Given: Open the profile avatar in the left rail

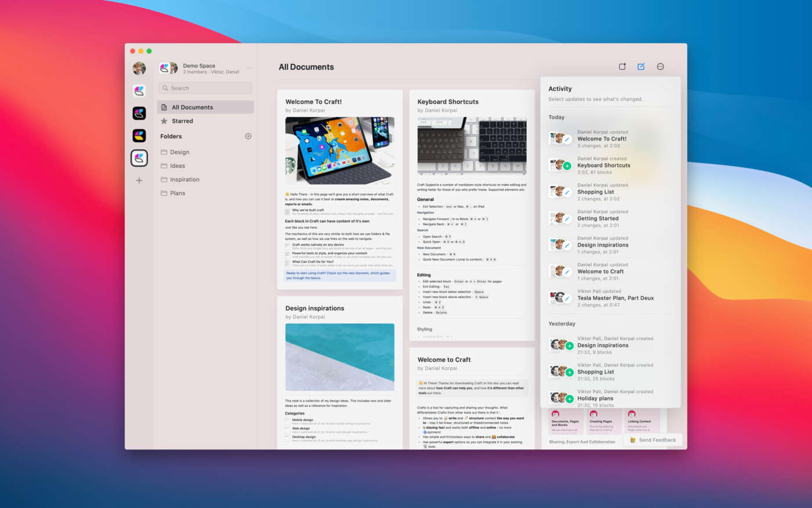Looking at the screenshot, I should coord(139,69).
